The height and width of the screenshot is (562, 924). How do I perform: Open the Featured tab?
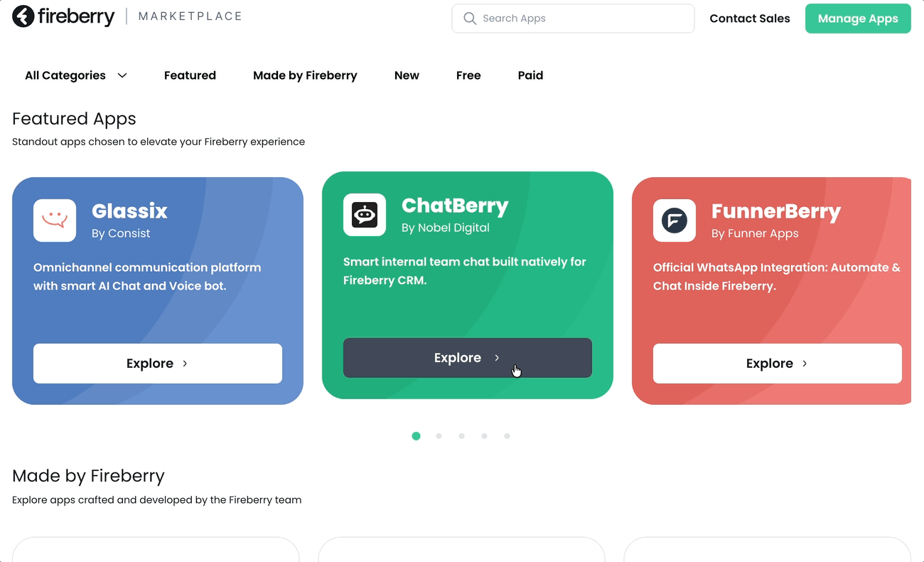(x=190, y=75)
